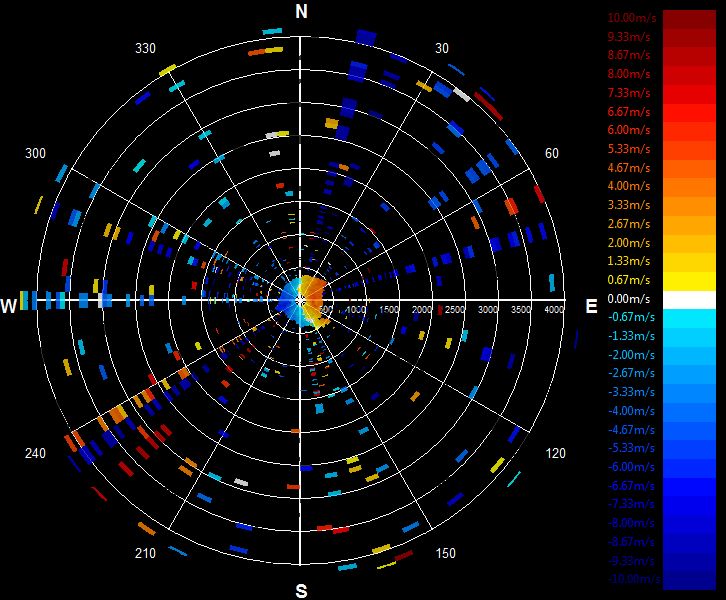
Task: Click the 3000 range ring label
Action: (x=488, y=310)
